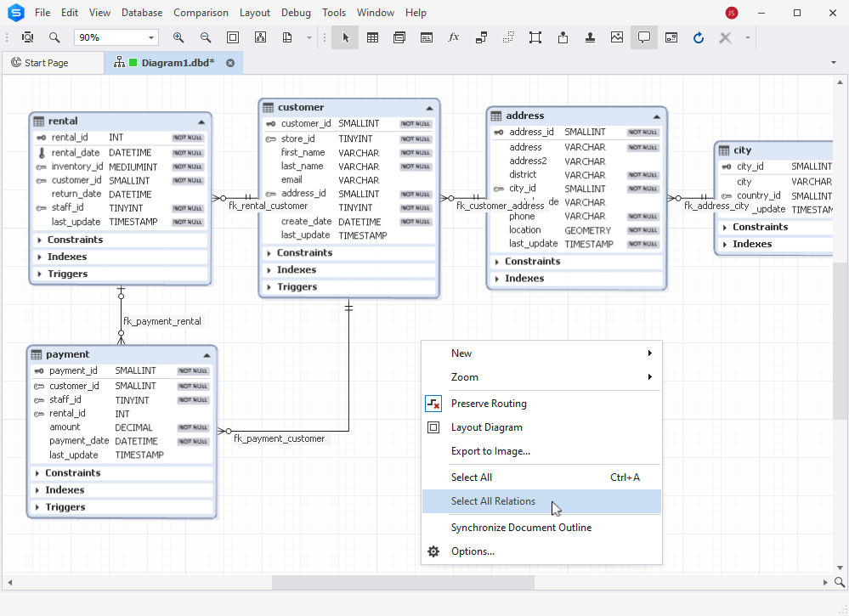The height and width of the screenshot is (616, 849).
Task: Click the fx stored routine toolbar icon
Action: (x=453, y=37)
